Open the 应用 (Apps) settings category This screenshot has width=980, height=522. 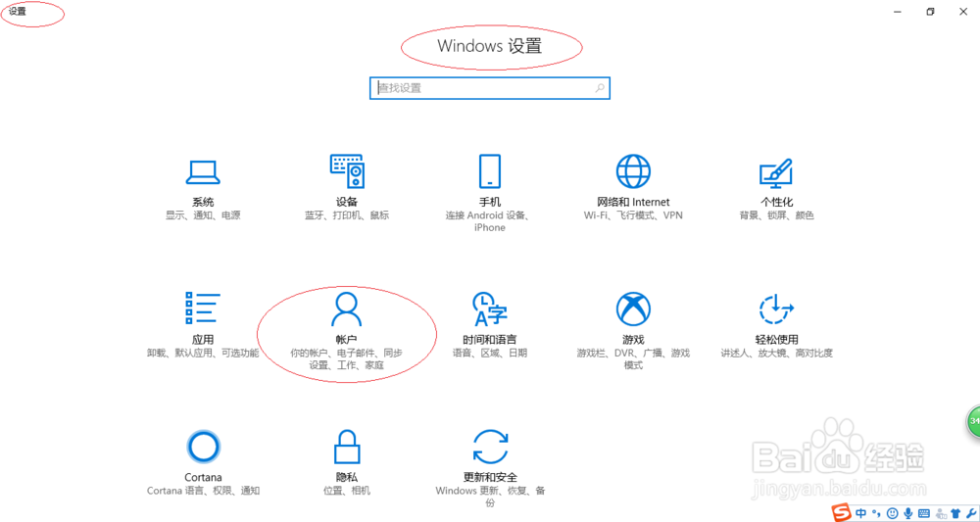click(203, 325)
